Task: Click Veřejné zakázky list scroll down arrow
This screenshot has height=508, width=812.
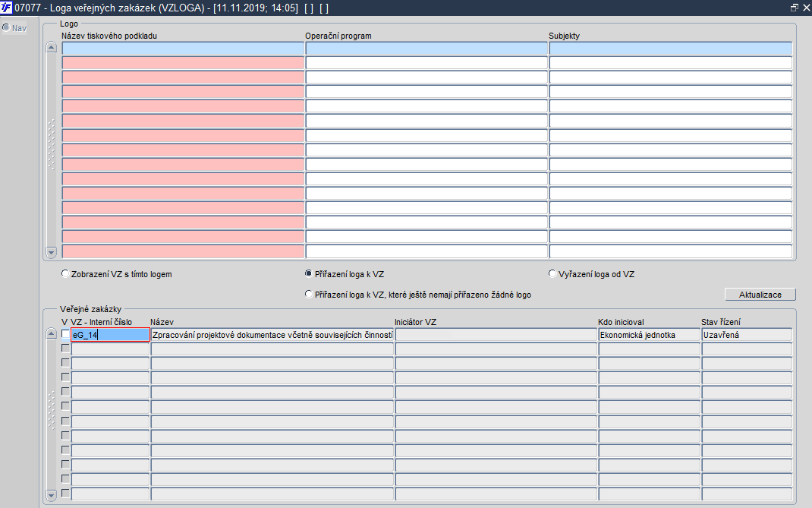Action: (52, 494)
